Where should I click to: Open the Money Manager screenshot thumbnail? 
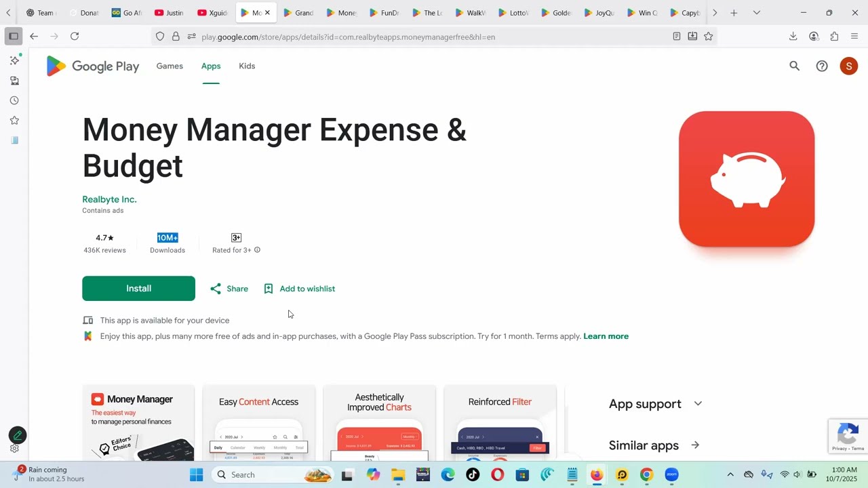pyautogui.click(x=138, y=423)
